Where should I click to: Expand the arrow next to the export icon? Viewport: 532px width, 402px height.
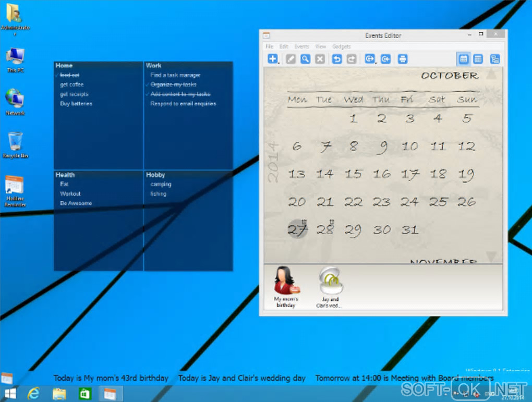point(375,63)
